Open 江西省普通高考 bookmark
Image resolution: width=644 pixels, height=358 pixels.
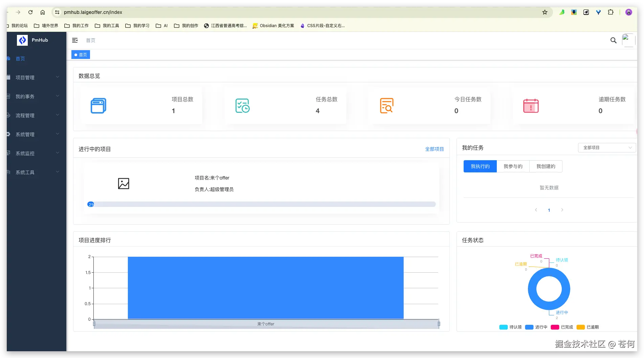click(x=225, y=26)
